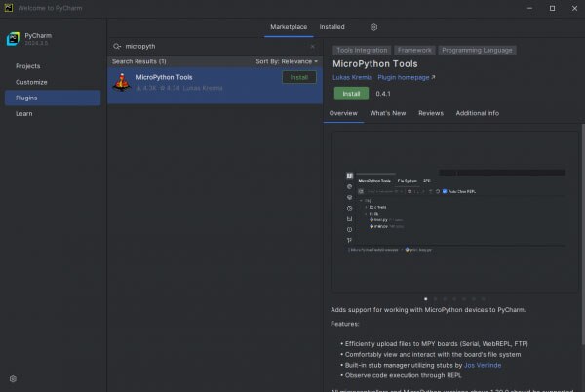Select Projects in the sidebar

tap(27, 66)
